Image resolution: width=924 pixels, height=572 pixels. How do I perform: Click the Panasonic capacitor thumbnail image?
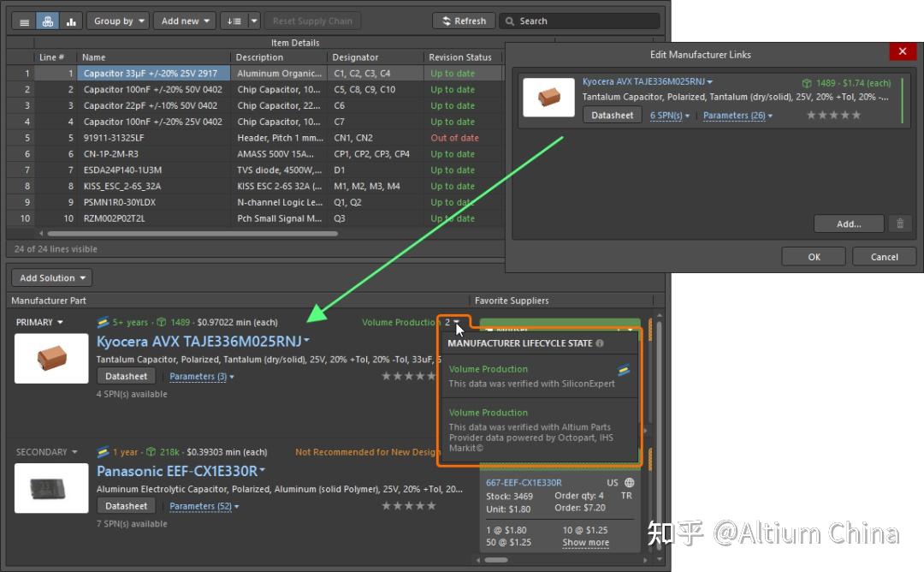[51, 488]
